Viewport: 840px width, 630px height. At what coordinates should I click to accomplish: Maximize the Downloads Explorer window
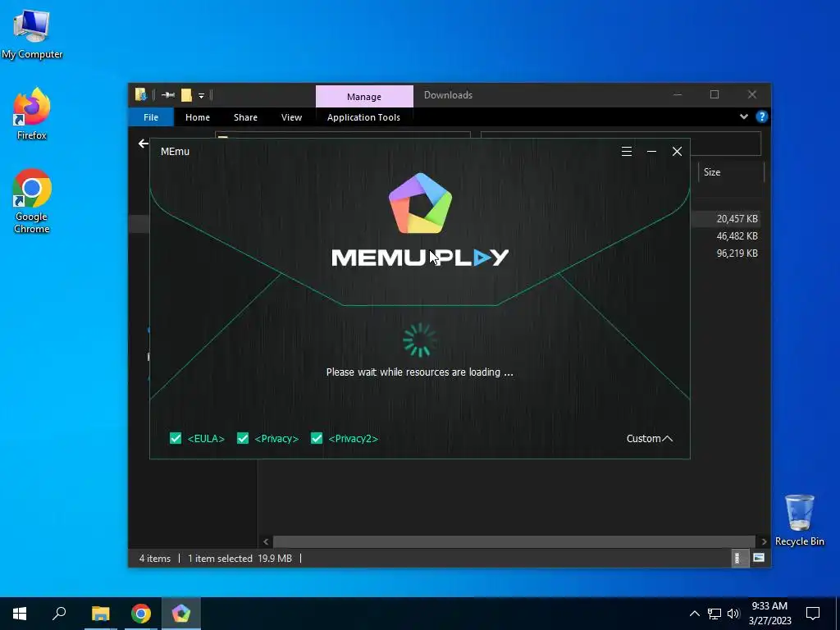(714, 95)
